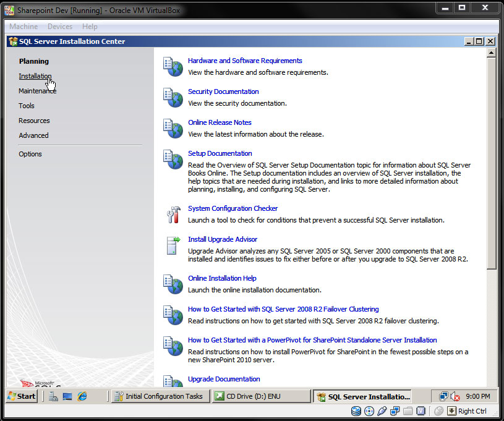This screenshot has height=421, width=504.
Task: Switch to Initial Configuration Tasks taskbar button
Action: point(160,396)
